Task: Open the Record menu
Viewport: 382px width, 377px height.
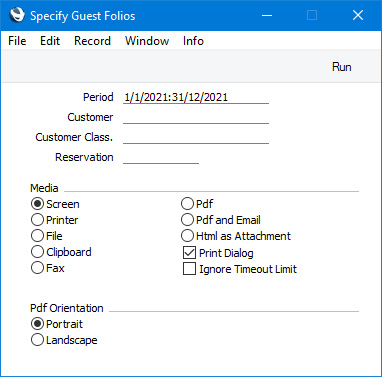Action: pyautogui.click(x=92, y=41)
